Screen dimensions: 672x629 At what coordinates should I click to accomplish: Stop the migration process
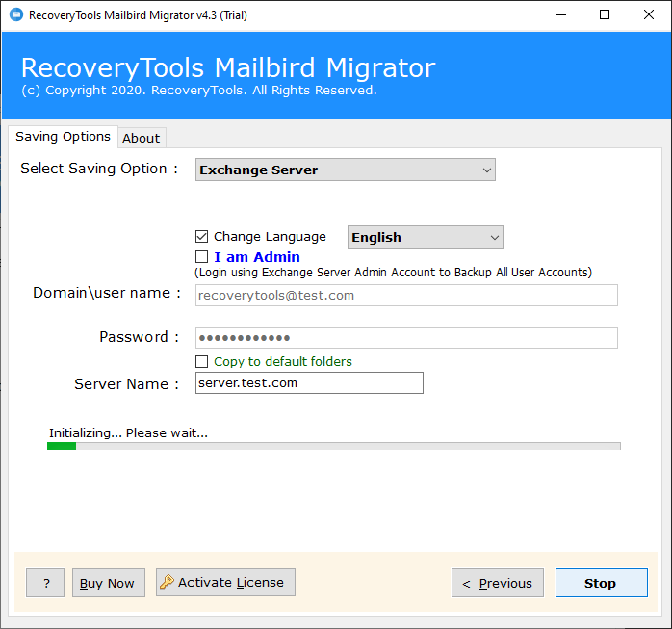pos(602,583)
